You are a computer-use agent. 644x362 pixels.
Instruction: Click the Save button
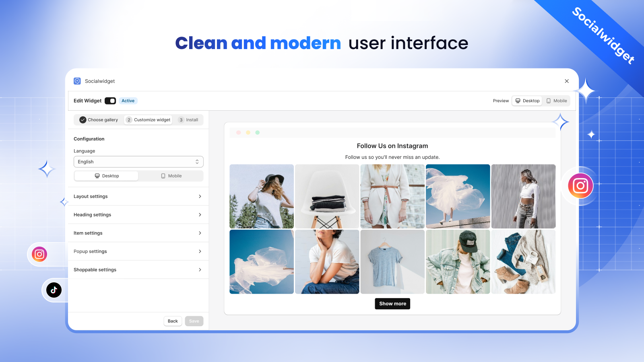coord(194,321)
